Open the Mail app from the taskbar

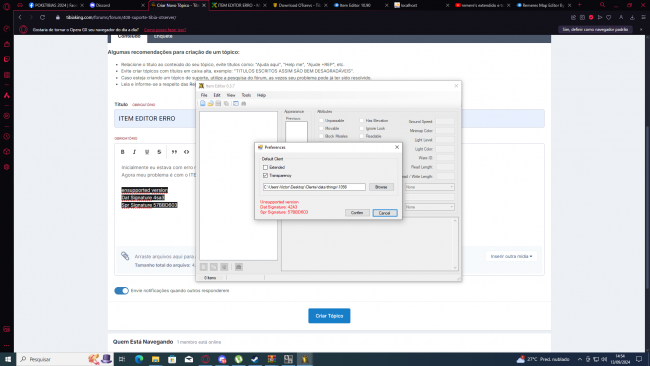tap(189, 359)
